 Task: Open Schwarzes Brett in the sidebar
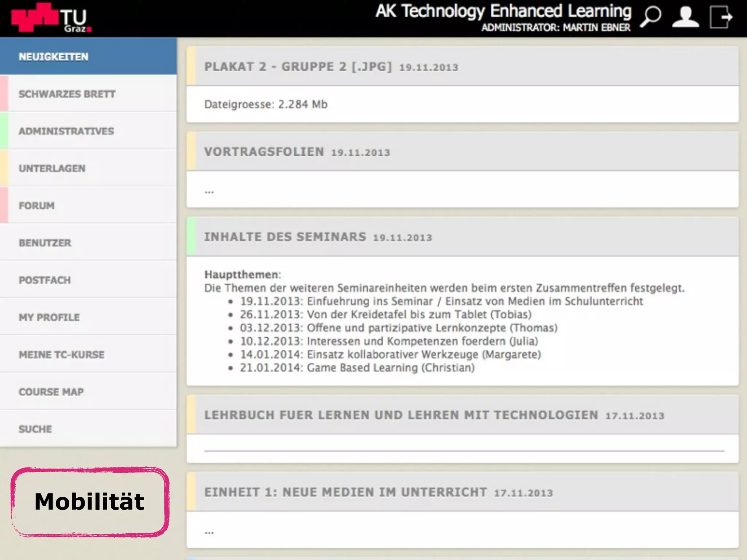67,94
